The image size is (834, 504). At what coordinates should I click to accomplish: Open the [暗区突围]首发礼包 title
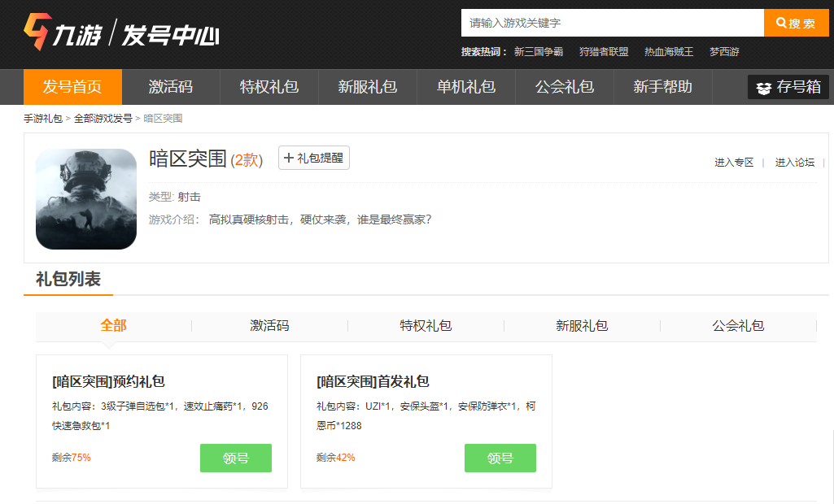pyautogui.click(x=373, y=381)
